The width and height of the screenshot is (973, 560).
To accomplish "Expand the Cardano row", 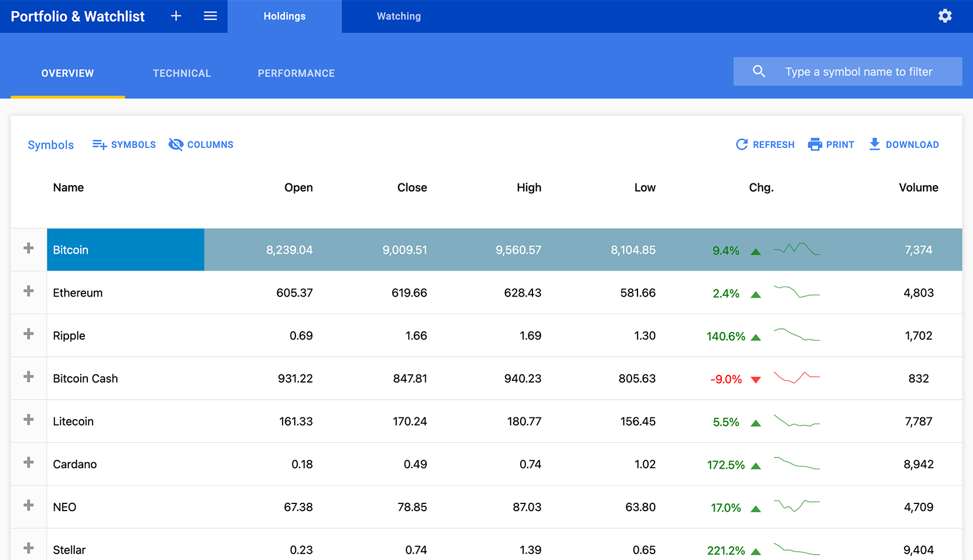I will (28, 463).
